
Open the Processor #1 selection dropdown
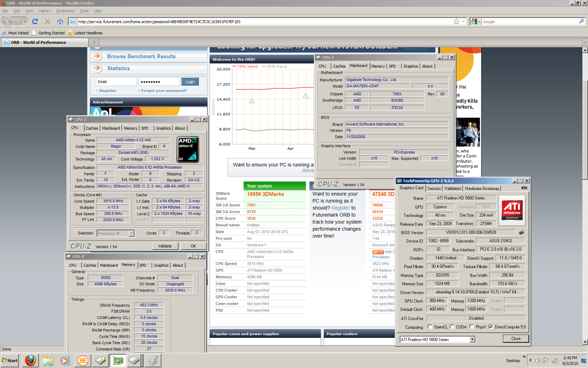(131, 233)
